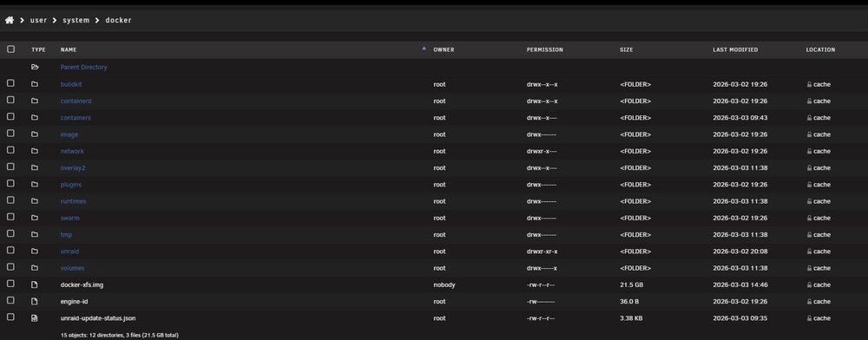
Task: Click the sort arrow beside Name column
Action: coord(424,49)
